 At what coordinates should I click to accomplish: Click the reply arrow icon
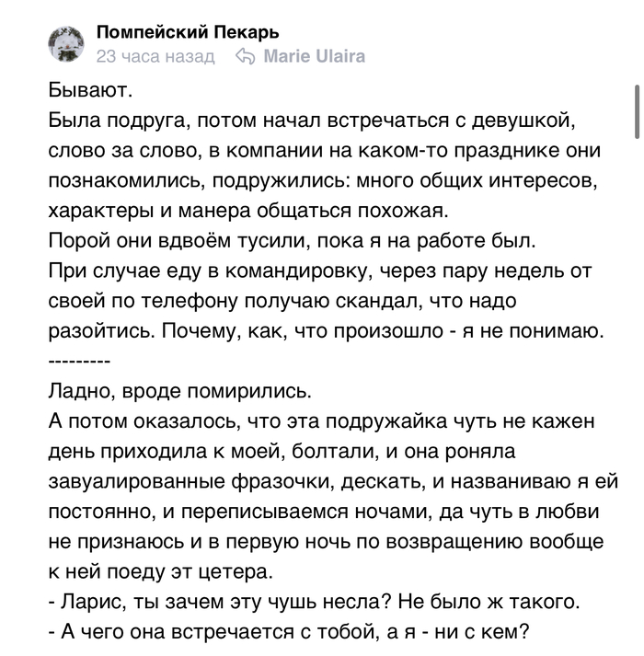(244, 56)
